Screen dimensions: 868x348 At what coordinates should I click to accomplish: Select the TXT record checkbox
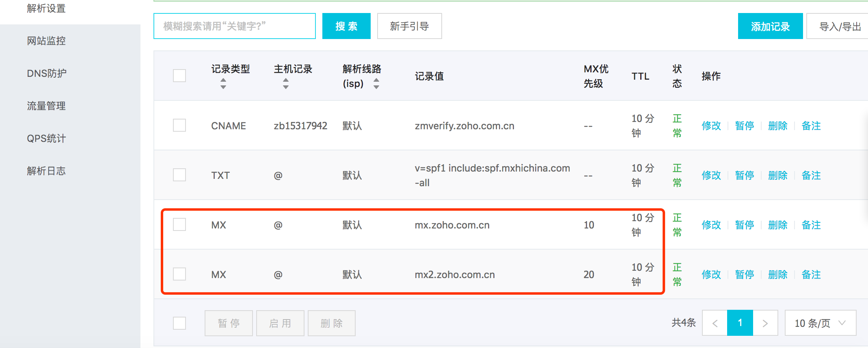[x=179, y=175]
